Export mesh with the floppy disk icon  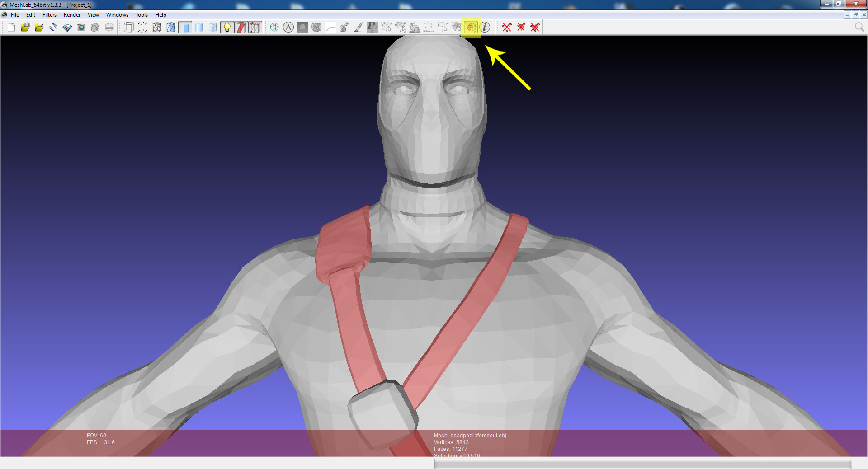[x=67, y=28]
